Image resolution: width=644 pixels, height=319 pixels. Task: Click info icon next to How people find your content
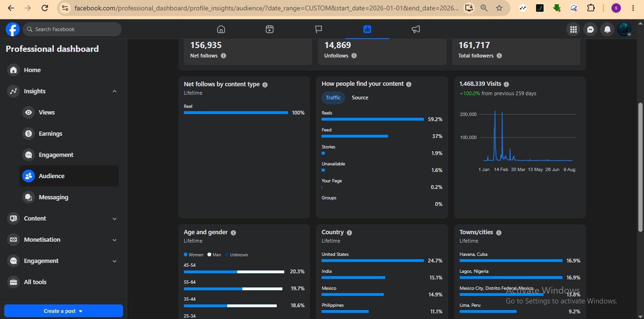click(409, 84)
